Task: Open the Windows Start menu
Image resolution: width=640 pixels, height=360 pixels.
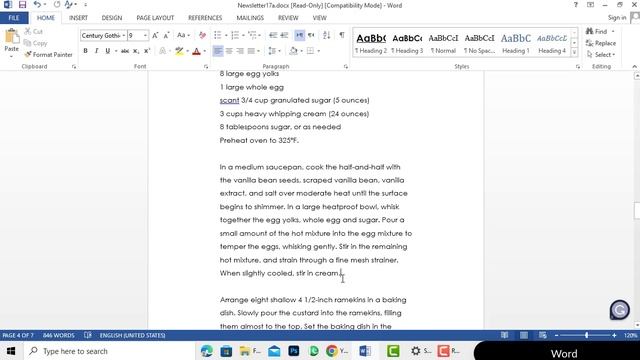Action: pos(11,351)
